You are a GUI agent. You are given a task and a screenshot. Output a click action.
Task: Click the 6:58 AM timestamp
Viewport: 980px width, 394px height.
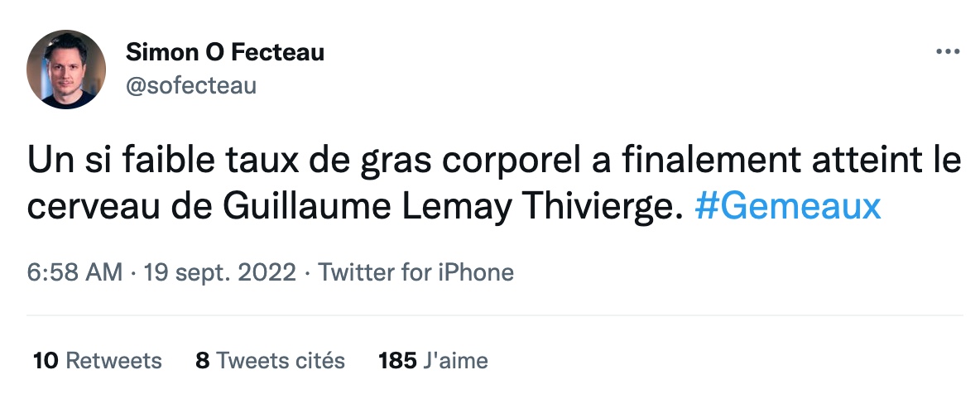[x=75, y=271]
